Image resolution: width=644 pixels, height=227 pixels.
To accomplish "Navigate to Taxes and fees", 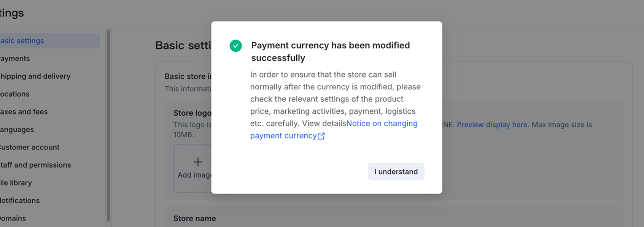I will (24, 112).
